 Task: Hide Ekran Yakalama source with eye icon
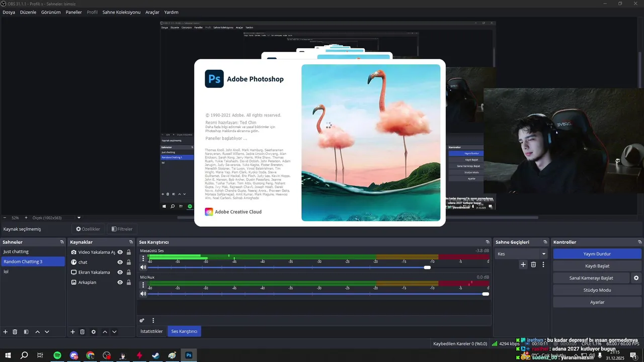(x=120, y=273)
